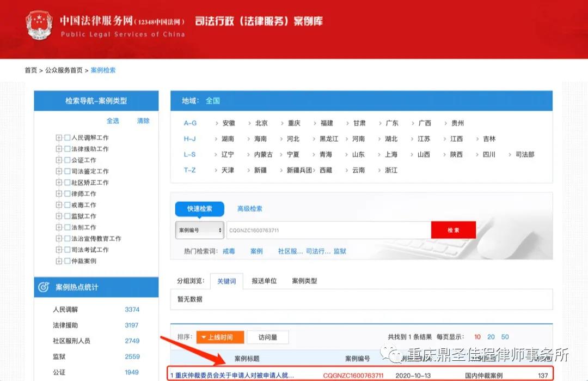Select 重庆 from the region list
Screen dimensions: 588x381
293,123
